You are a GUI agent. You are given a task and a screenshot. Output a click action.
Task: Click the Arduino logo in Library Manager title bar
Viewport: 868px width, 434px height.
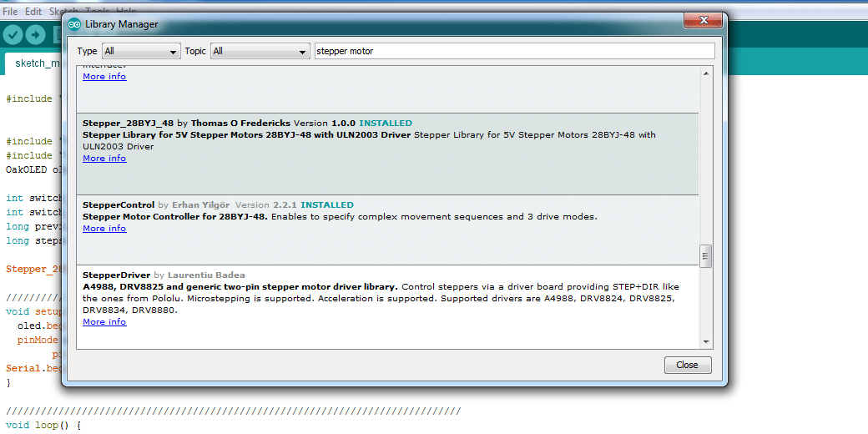74,24
